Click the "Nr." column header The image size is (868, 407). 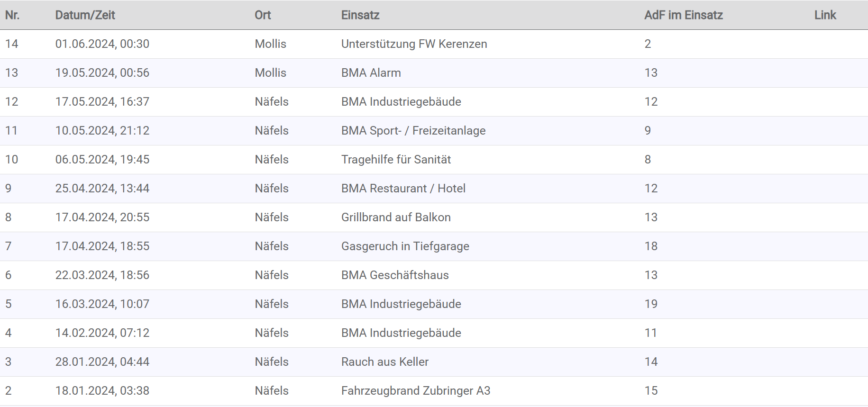[x=12, y=15]
